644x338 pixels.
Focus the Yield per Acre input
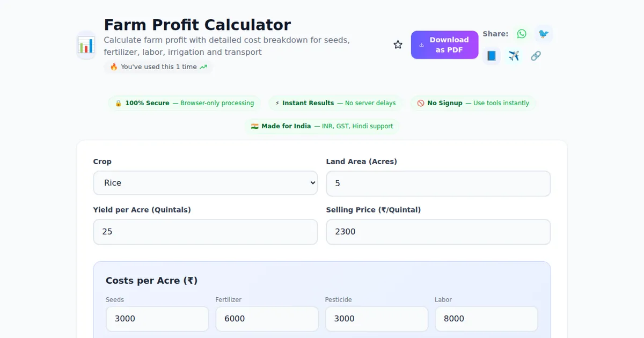(205, 232)
